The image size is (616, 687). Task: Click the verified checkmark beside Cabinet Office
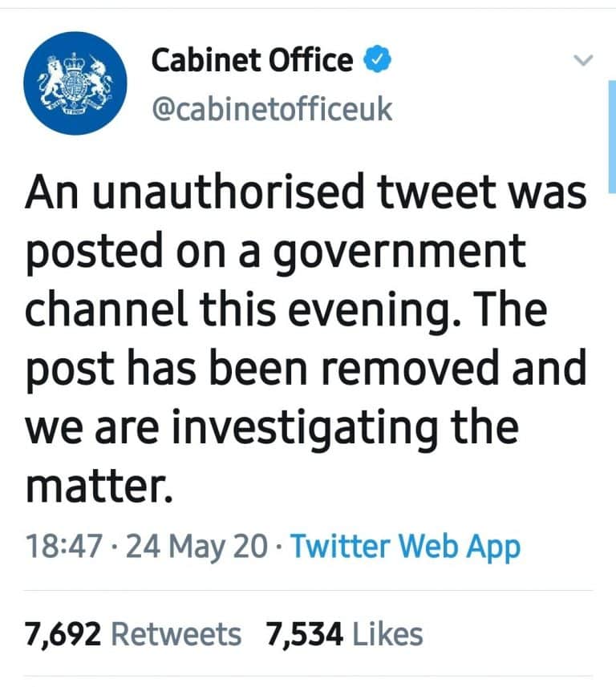click(375, 59)
